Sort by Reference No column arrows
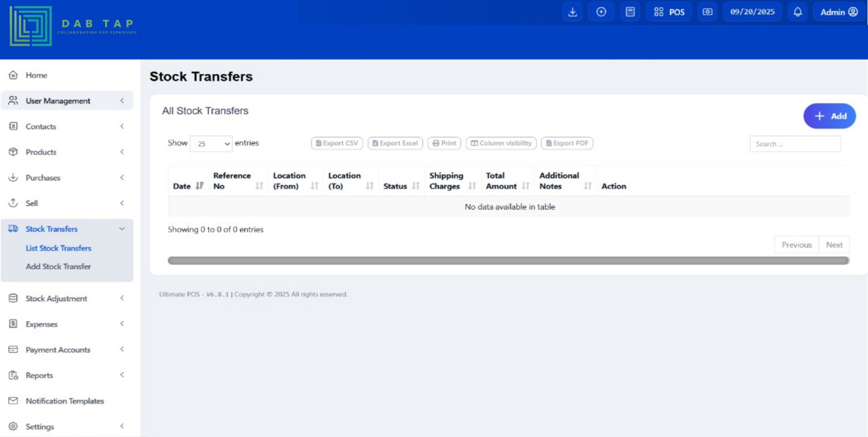Screen dimensions: 868x437 point(259,186)
